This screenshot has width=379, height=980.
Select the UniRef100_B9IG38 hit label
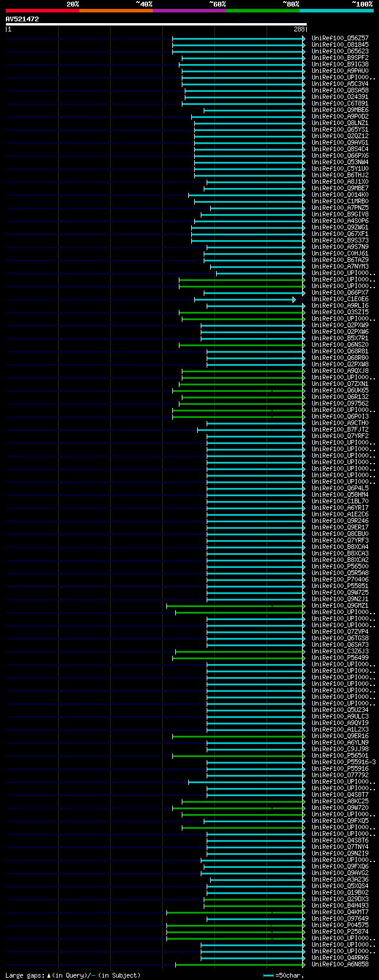click(340, 64)
